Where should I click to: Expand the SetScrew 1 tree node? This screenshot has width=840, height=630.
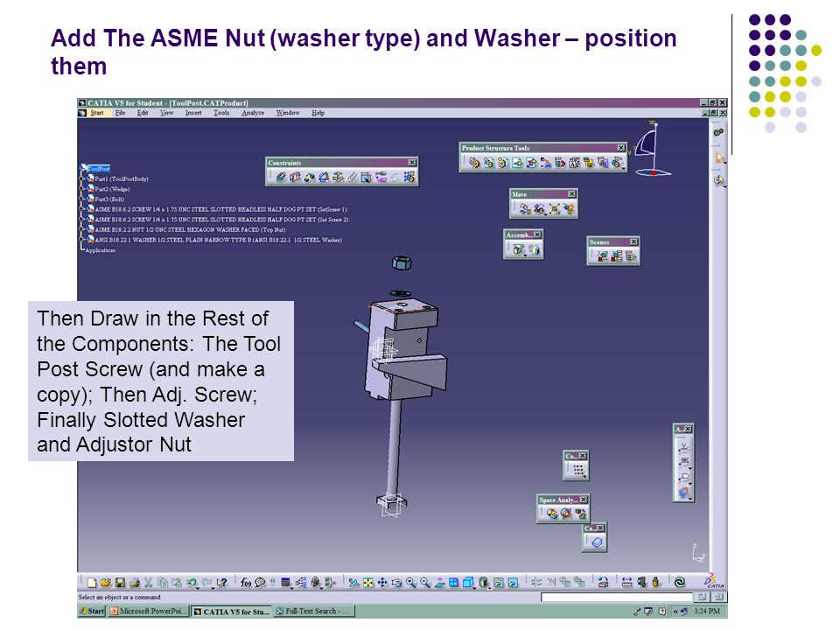pos(83,209)
